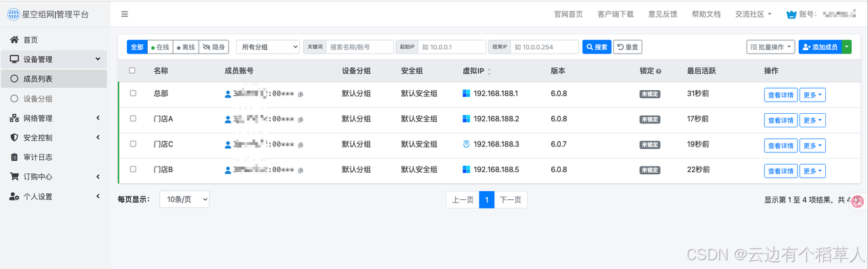Open 更多 dropdown for 总部
The image size is (868, 269).
pyautogui.click(x=812, y=95)
